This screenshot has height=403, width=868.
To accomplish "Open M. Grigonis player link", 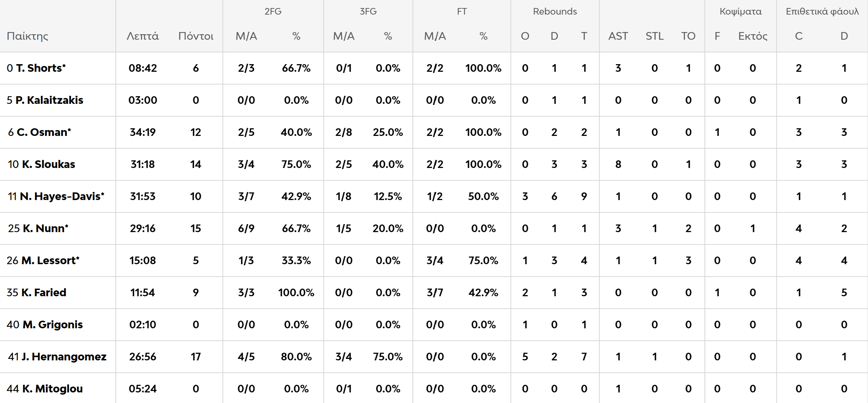I will click(52, 325).
